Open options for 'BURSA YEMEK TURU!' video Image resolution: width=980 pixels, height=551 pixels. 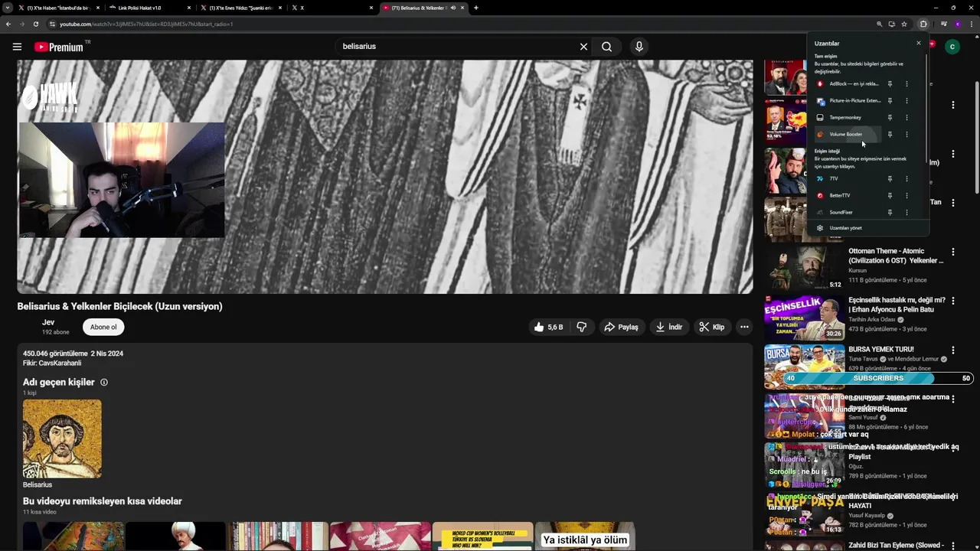click(953, 350)
